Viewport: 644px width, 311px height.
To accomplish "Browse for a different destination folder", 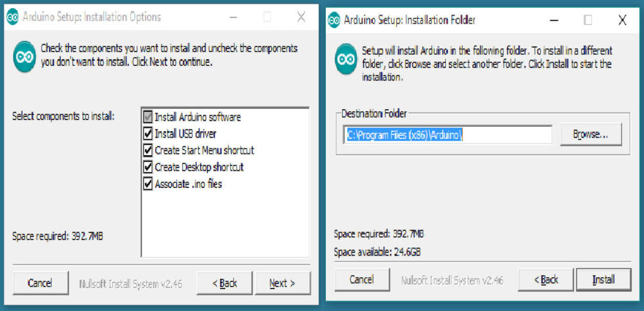I will pos(591,134).
